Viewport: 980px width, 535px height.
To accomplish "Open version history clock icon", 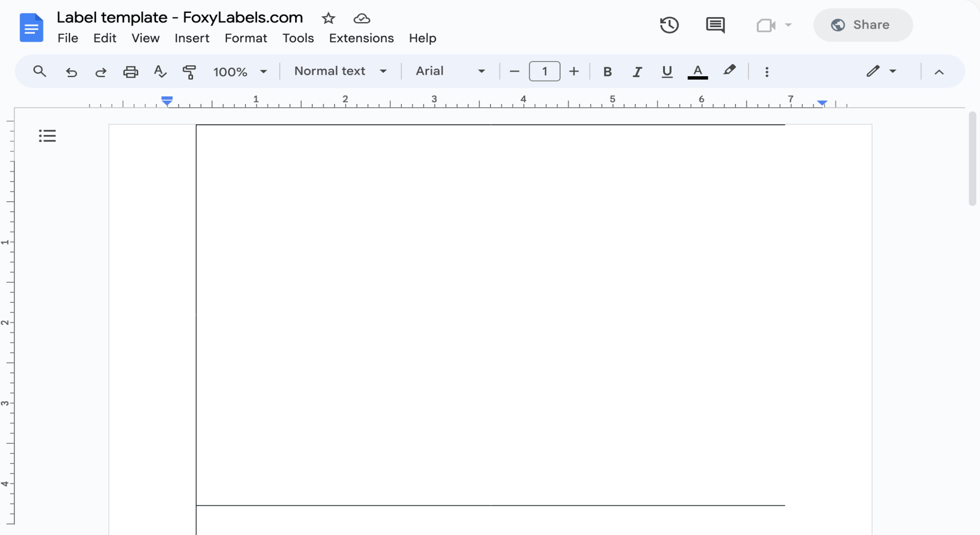I will (669, 25).
